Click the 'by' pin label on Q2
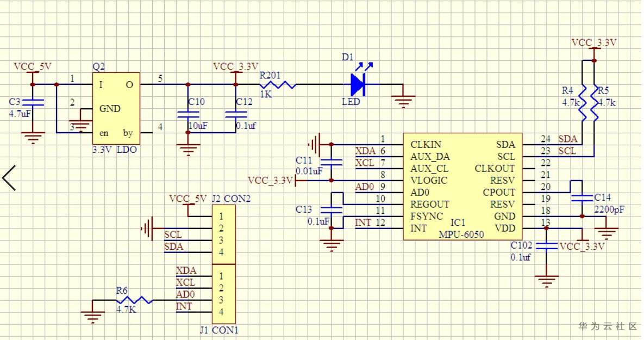Screen dimensions: 644x340 128,133
